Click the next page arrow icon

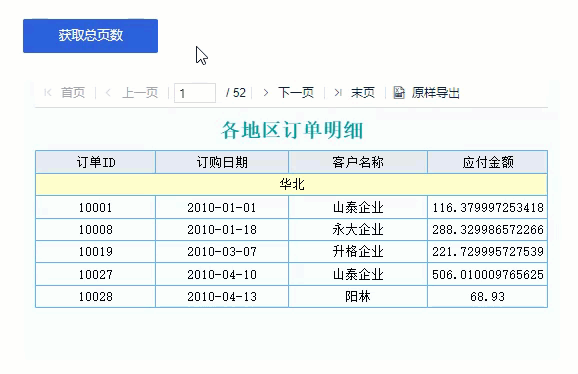coord(266,92)
